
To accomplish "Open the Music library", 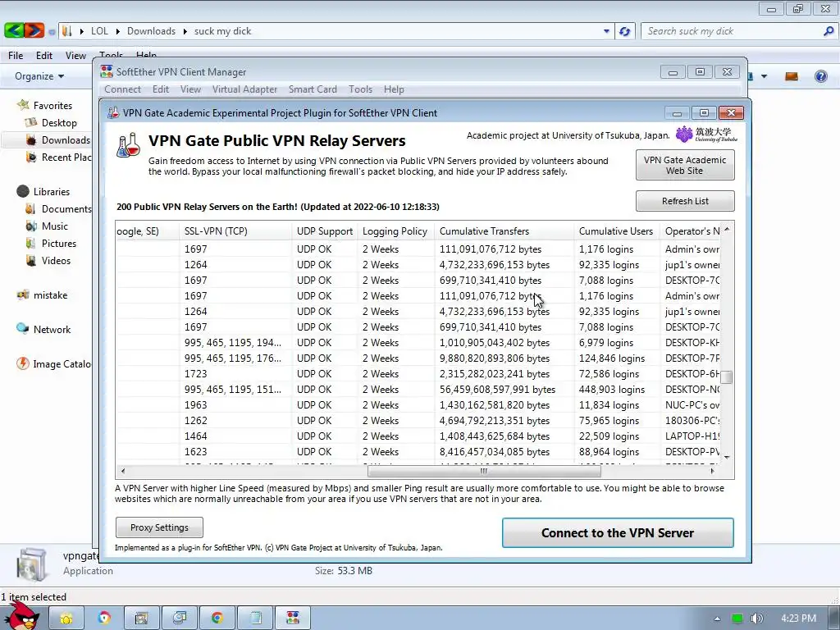I will [x=47, y=226].
